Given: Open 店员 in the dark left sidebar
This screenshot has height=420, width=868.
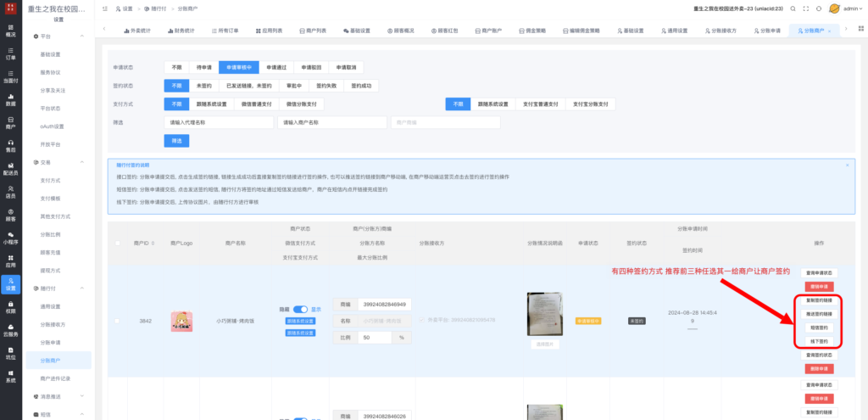Looking at the screenshot, I should [10, 192].
